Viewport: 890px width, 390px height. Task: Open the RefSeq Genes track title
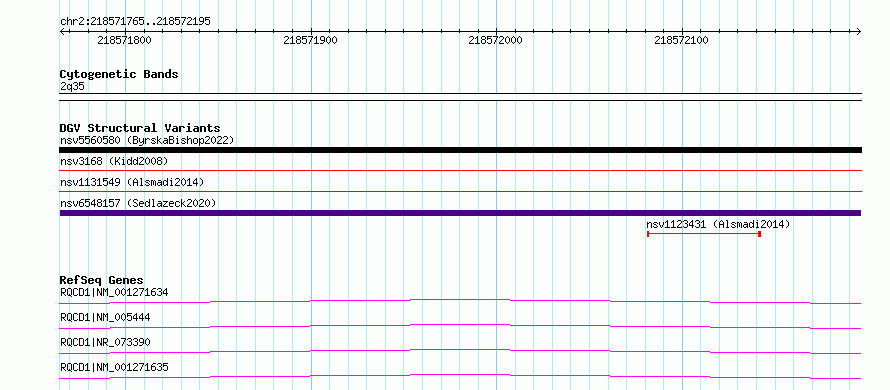(102, 280)
